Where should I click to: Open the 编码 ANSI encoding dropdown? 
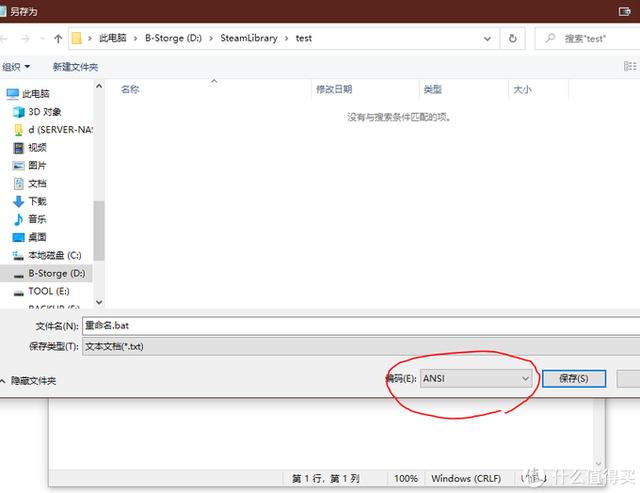(476, 379)
